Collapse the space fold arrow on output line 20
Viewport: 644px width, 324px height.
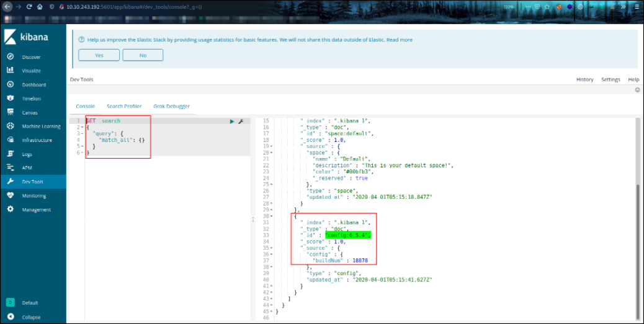point(272,152)
